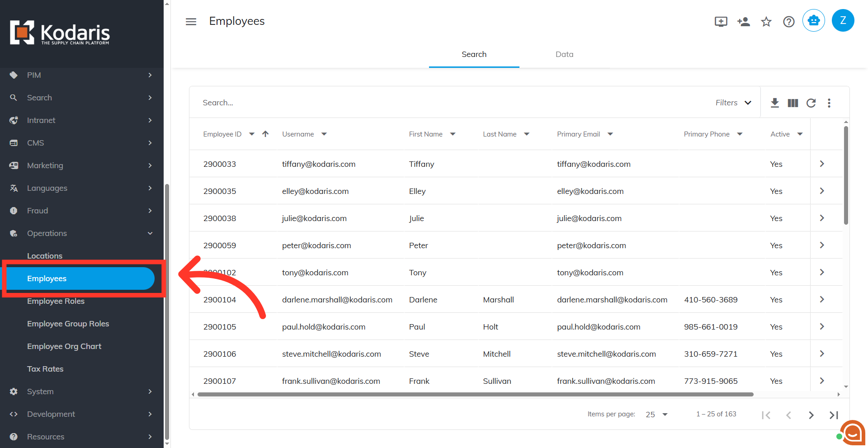
Task: Jump to the last page icon
Action: 834,415
